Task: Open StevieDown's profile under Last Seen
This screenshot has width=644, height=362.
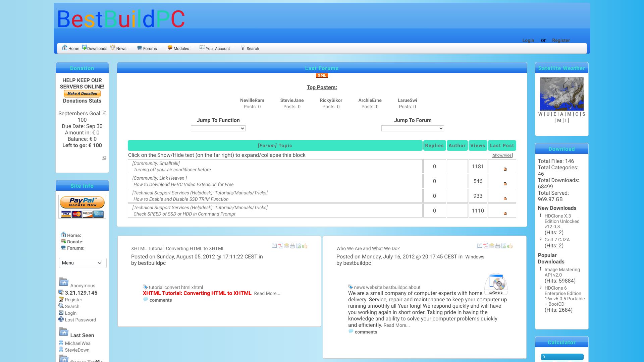Action: [x=77, y=350]
